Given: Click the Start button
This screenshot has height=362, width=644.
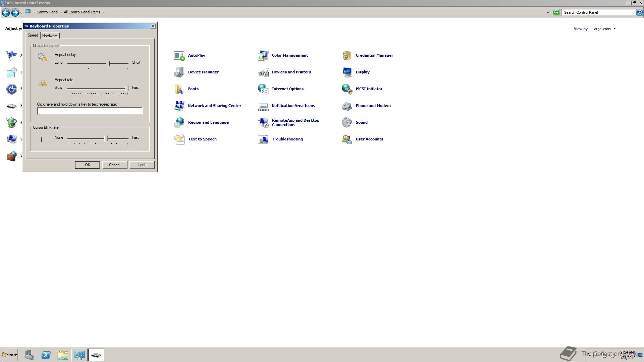Looking at the screenshot, I should tap(9, 355).
